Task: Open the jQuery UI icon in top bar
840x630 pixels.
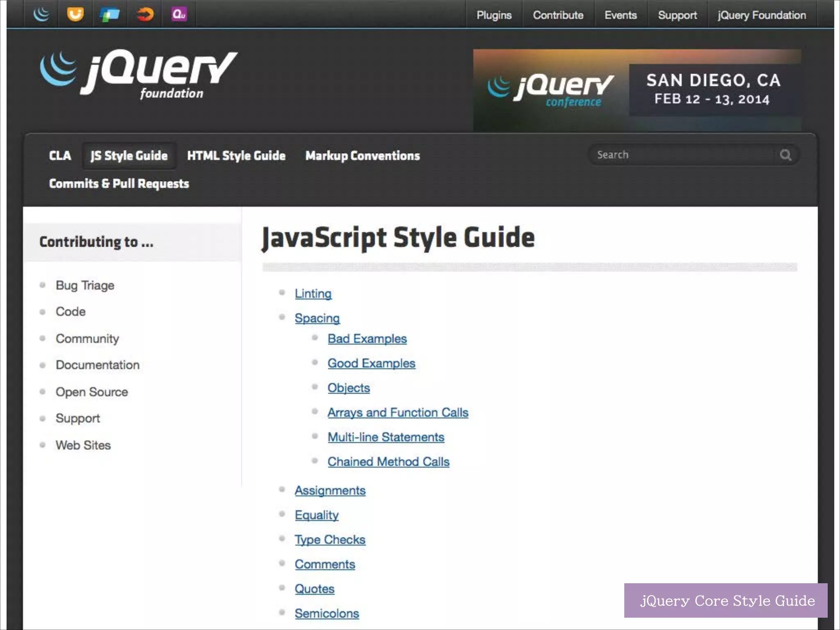Action: coord(75,14)
